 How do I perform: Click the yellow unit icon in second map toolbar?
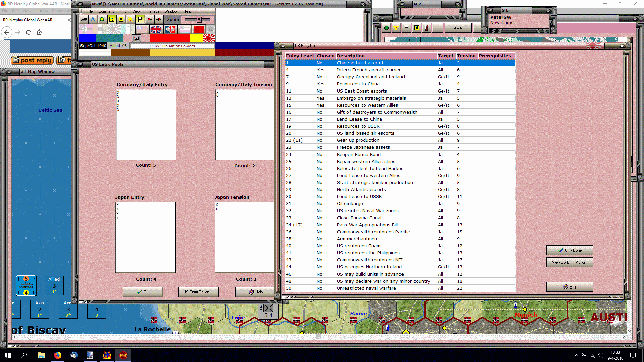pyautogui.click(x=416, y=28)
